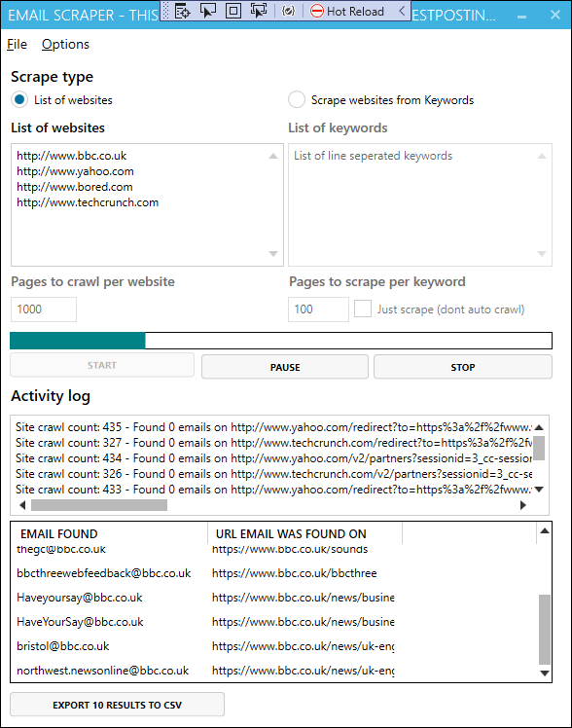
Task: Click the keywords list scroll up arrow
Action: (542, 157)
